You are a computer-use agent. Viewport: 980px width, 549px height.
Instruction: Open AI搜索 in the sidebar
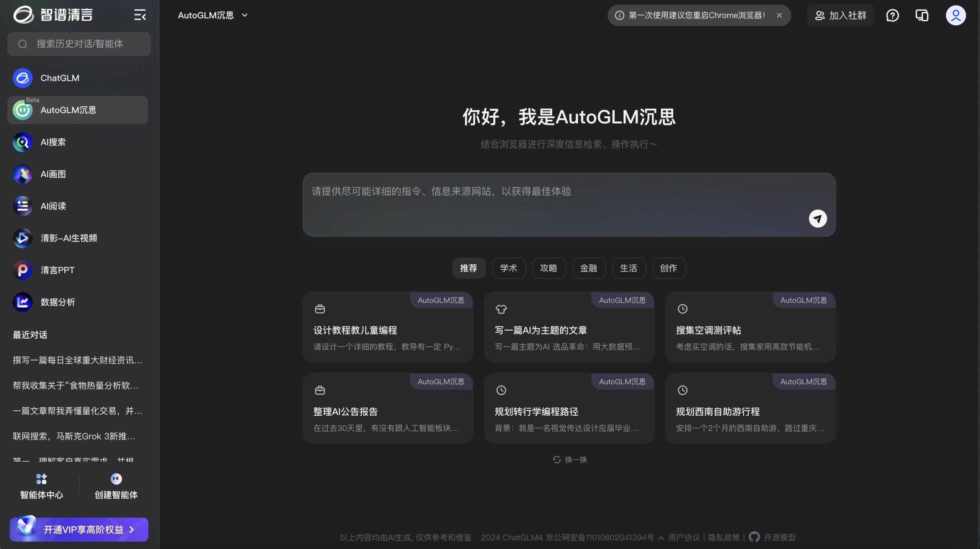(x=53, y=142)
